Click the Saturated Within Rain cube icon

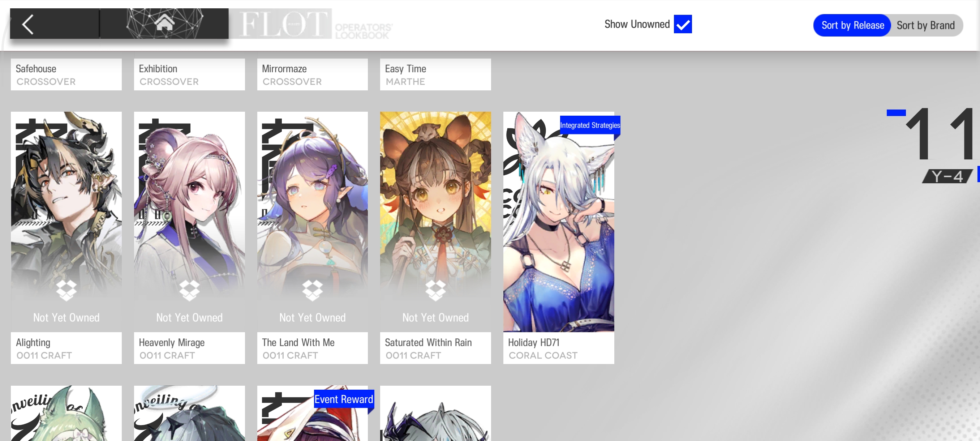pos(435,290)
